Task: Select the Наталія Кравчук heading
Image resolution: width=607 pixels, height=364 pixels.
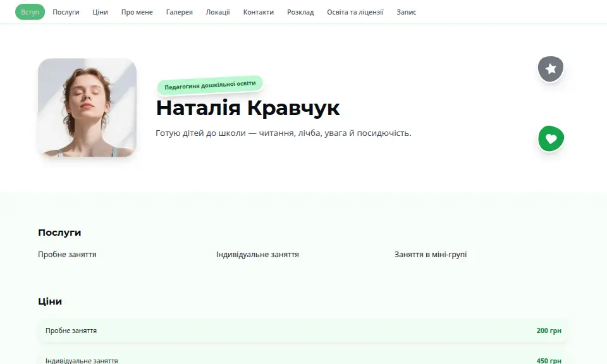Action: (x=248, y=107)
